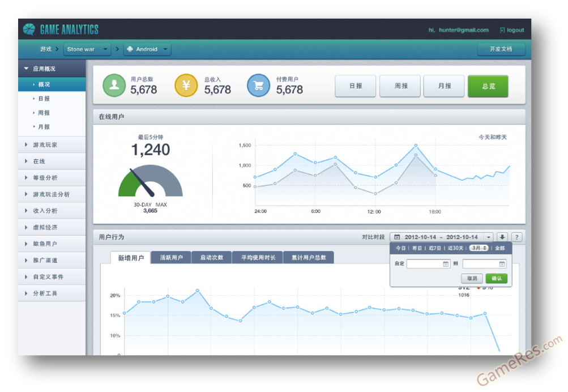Collapse the 应用概况 sidebar section

(x=52, y=69)
